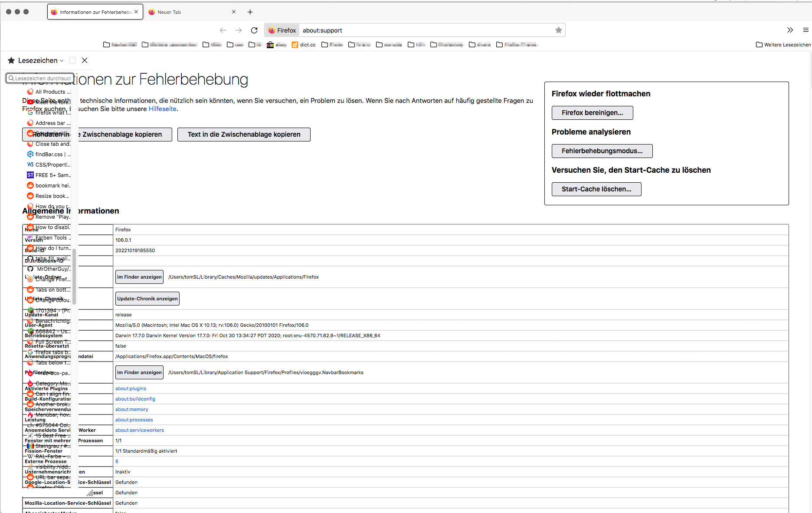
Task: Click the 'Mozilla-Location-Service-Schlüssel' row label
Action: [68, 503]
